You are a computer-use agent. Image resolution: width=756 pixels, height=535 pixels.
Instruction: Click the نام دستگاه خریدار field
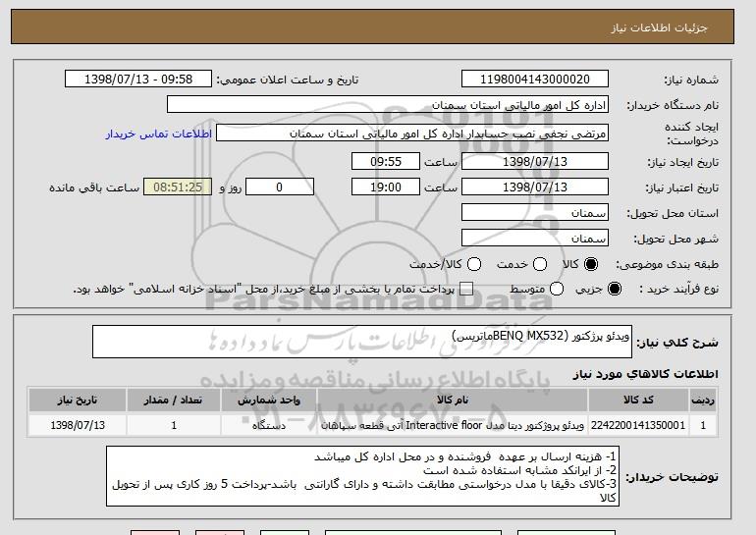pyautogui.click(x=388, y=105)
